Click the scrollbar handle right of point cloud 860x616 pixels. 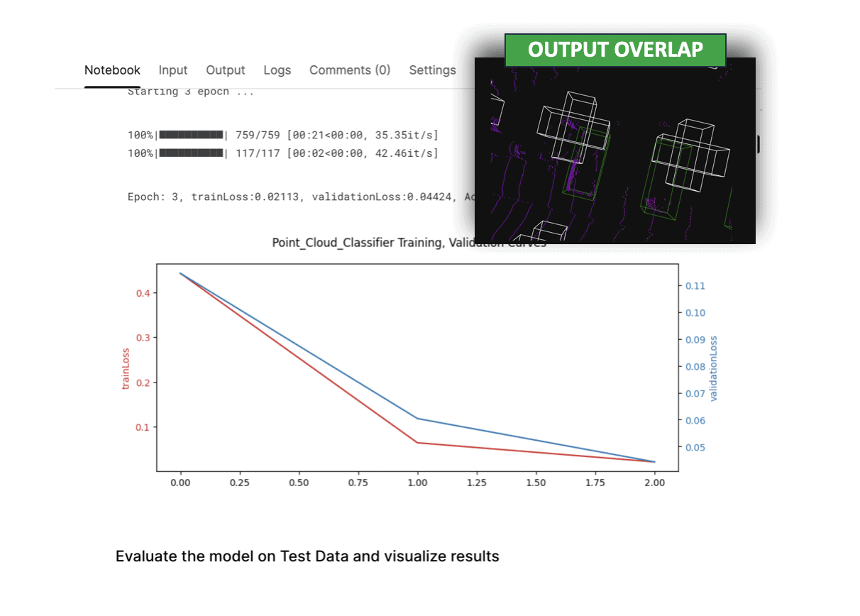pyautogui.click(x=759, y=144)
